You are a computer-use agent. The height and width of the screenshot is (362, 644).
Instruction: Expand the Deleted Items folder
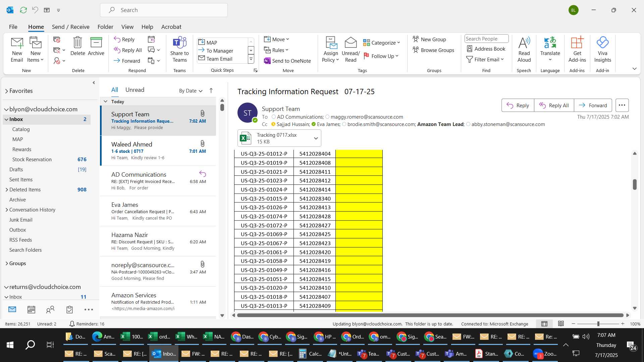point(7,190)
